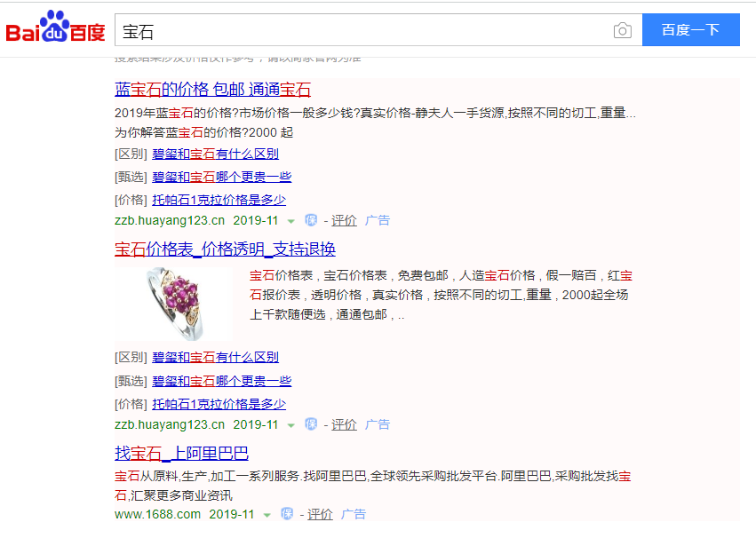The width and height of the screenshot is (756, 538).
Task: Open second result's 托帕石1克拉价格是多少 link
Action: pos(219,404)
